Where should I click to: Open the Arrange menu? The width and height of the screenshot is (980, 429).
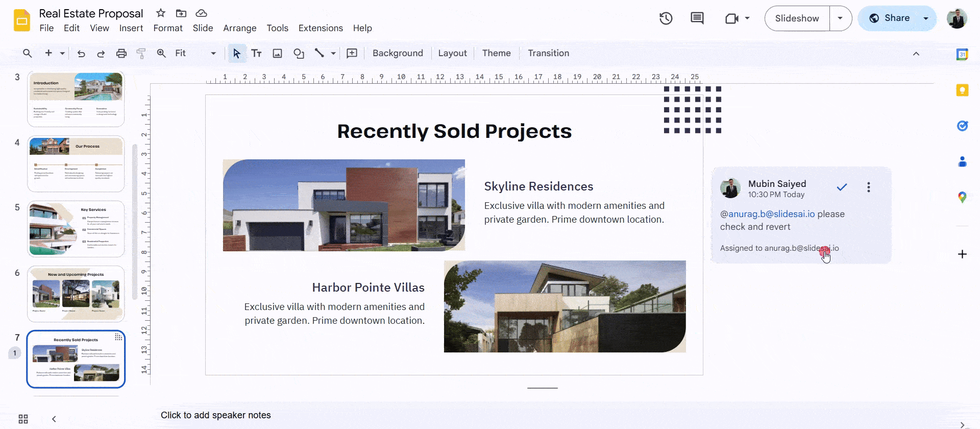pyautogui.click(x=239, y=28)
